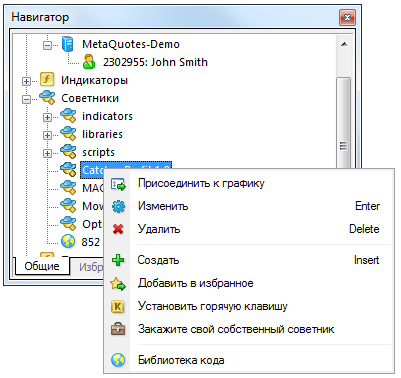Click the selected Catch advisor hat icon

pos(68,170)
